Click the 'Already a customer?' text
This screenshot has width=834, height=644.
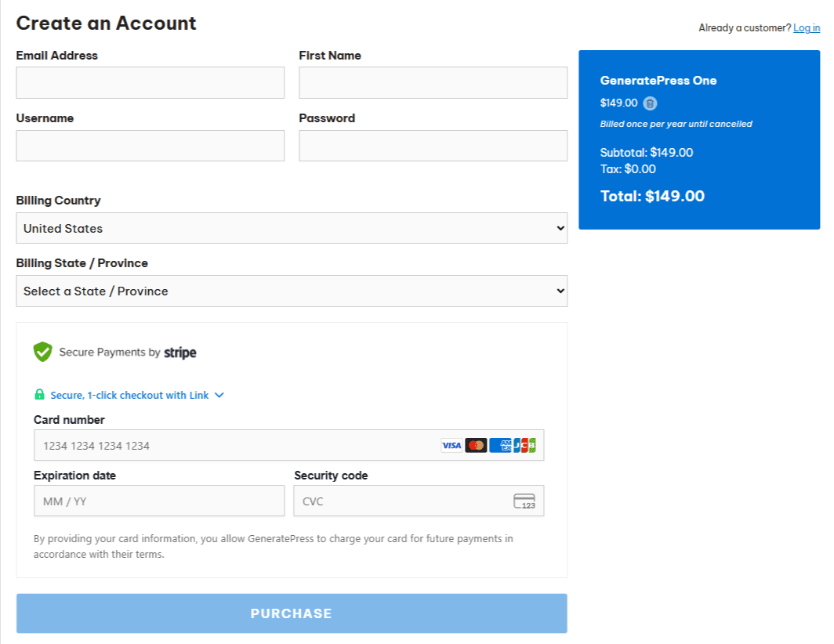pyautogui.click(x=745, y=27)
